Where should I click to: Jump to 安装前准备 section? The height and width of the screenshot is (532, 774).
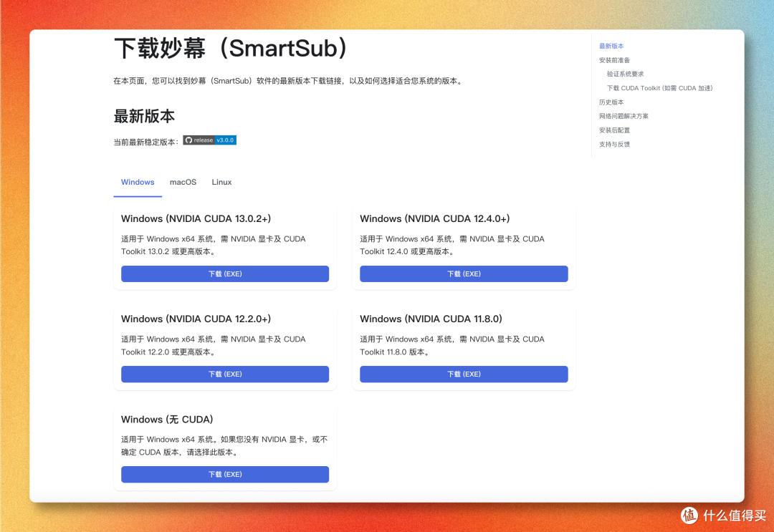point(614,60)
